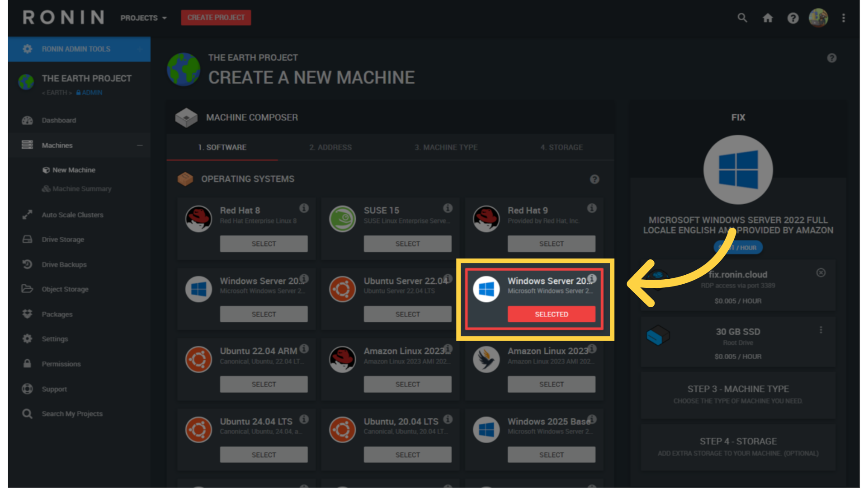868x488 pixels.
Task: Click the large Windows logo in summary
Action: click(738, 170)
